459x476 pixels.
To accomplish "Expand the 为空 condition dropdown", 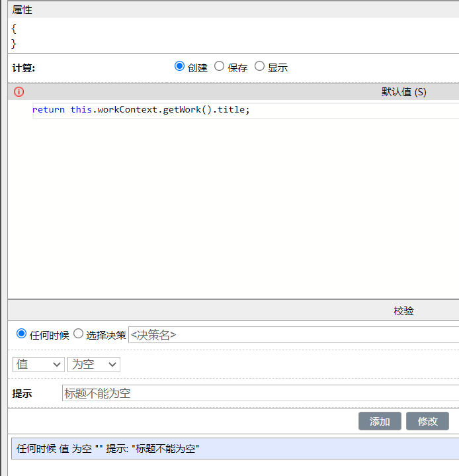I will click(x=93, y=364).
